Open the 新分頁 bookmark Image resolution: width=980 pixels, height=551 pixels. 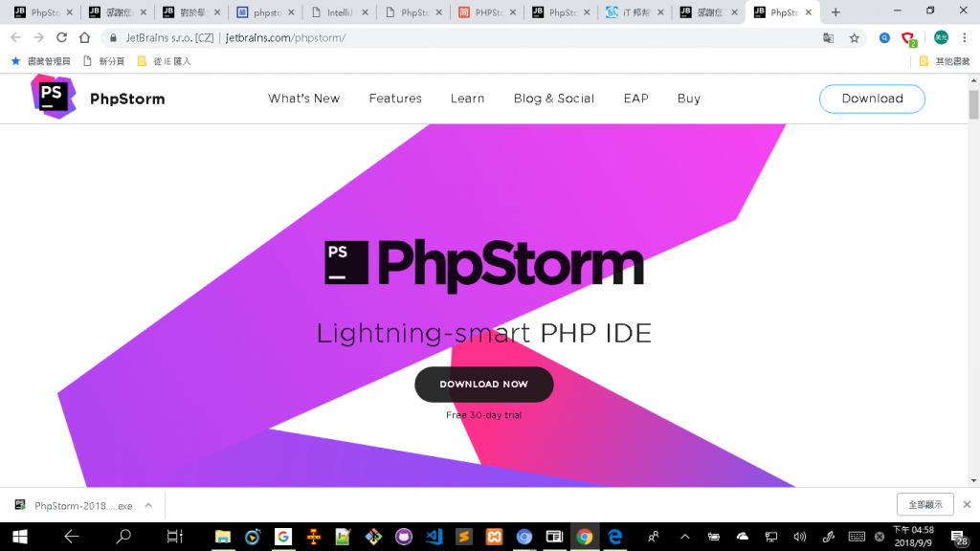click(104, 61)
